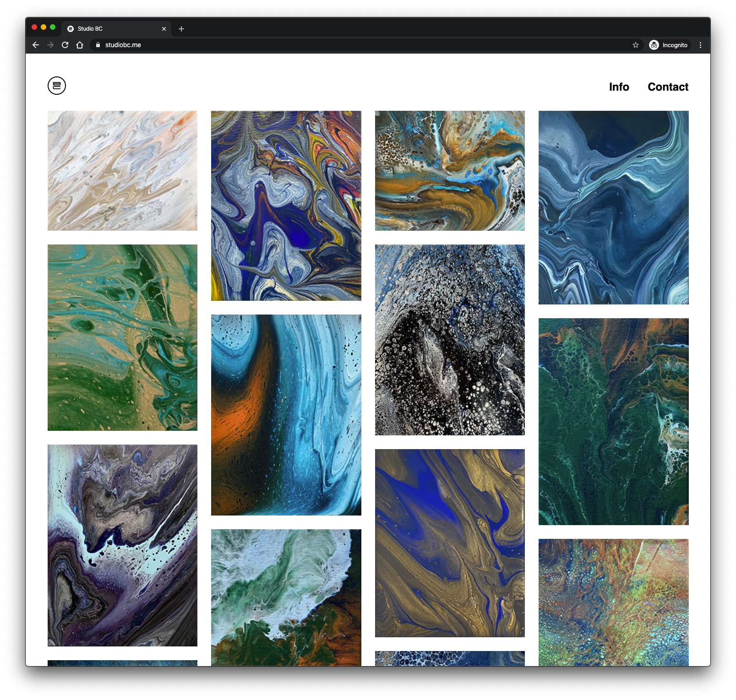
Task: Open the blue purple yellow swirl painting
Action: tap(286, 206)
